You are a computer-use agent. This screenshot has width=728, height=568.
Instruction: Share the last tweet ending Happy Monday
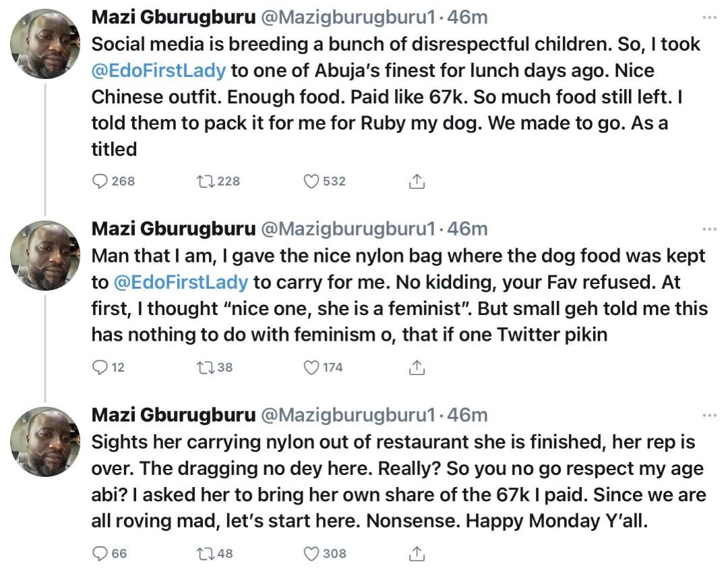coord(417,554)
